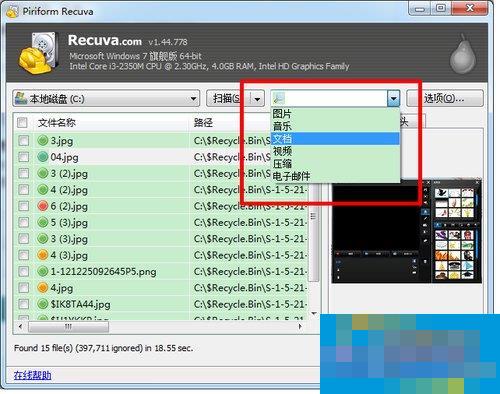Click the vertical scrollbar down arrow
Image resolution: width=500 pixels, height=394 pixels.
(314, 314)
